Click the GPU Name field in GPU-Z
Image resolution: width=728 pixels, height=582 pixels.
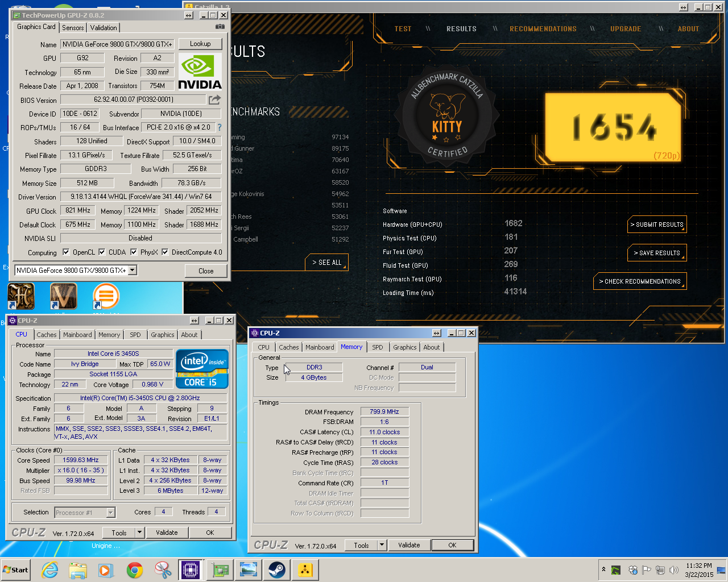pyautogui.click(x=117, y=44)
